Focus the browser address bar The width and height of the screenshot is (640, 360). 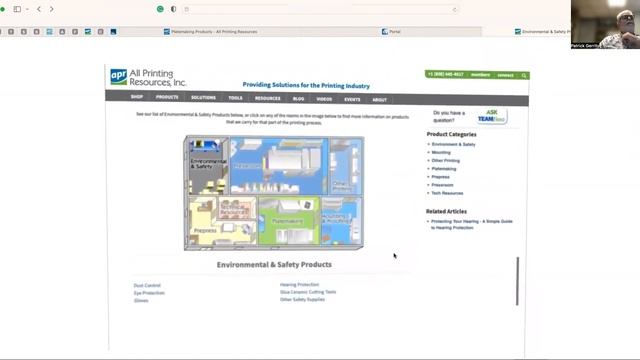click(x=320, y=9)
